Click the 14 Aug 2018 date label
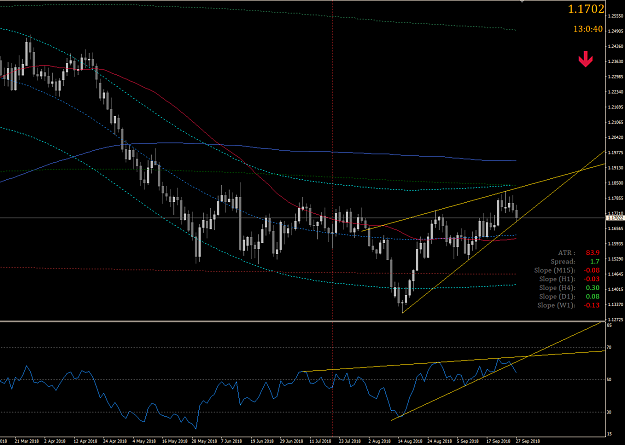 pyautogui.click(x=410, y=441)
